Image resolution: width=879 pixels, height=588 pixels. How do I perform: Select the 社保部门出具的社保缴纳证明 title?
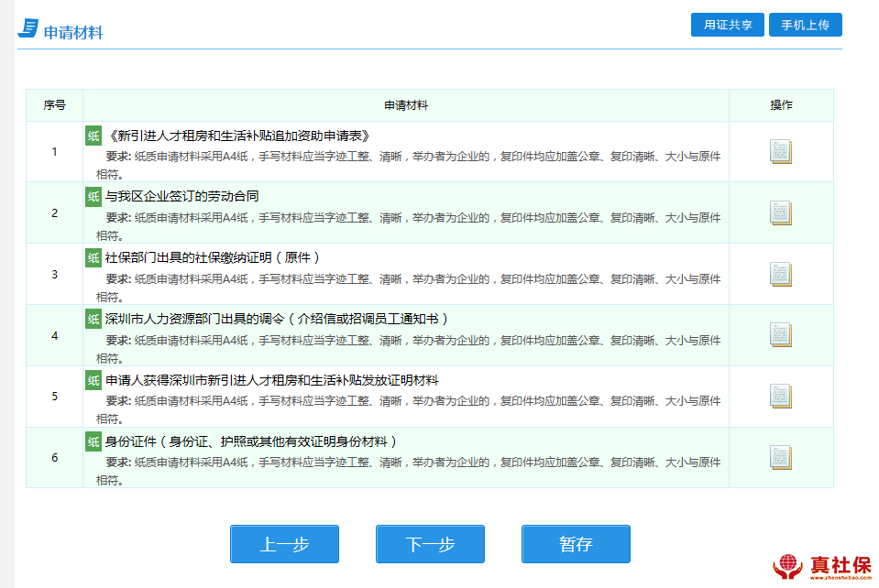[x=213, y=257]
